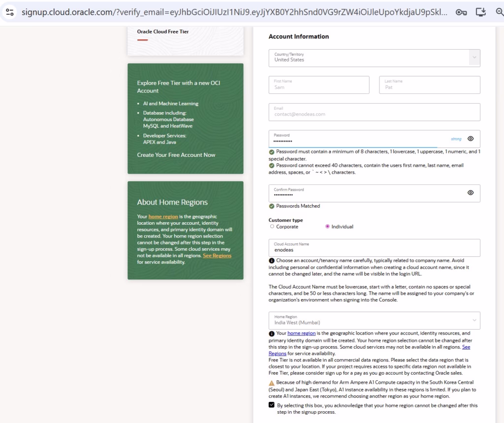Viewport: 504px width, 423px height.
Task: Click the warning triangle about Arm Ampere A1 capacity
Action: [271, 383]
